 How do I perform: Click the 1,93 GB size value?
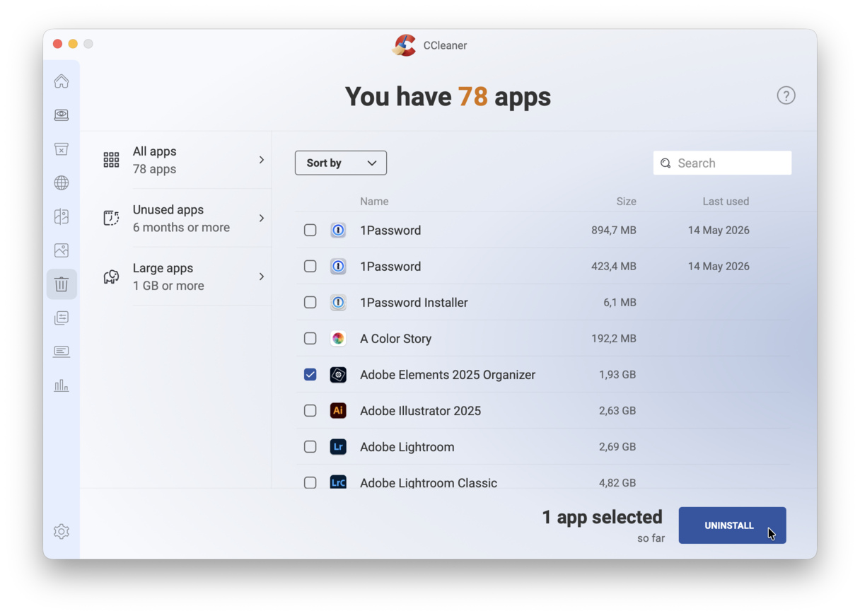coord(617,374)
